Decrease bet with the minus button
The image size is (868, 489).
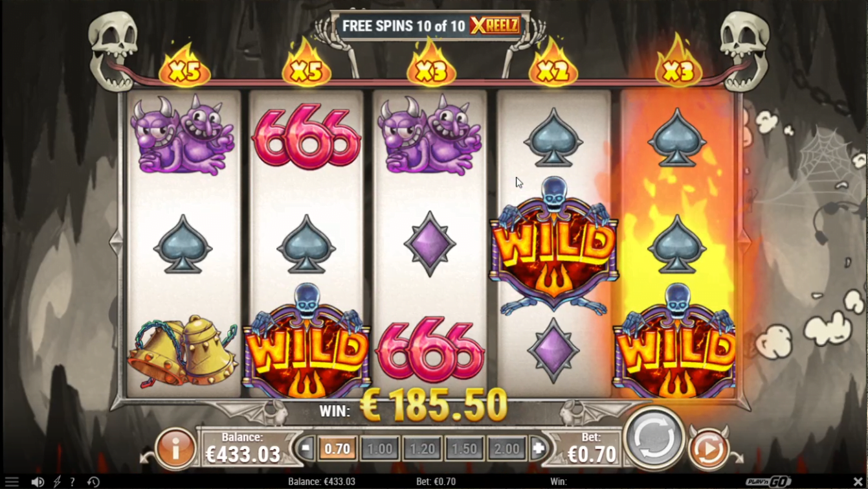(307, 448)
